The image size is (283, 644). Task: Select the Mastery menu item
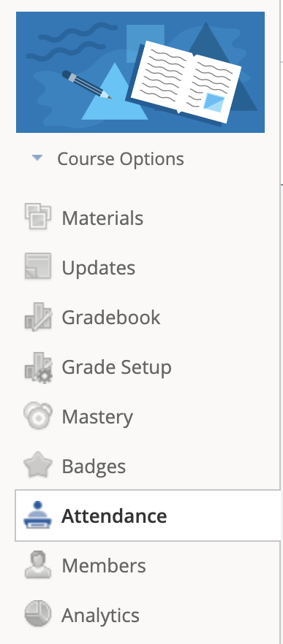point(97,417)
